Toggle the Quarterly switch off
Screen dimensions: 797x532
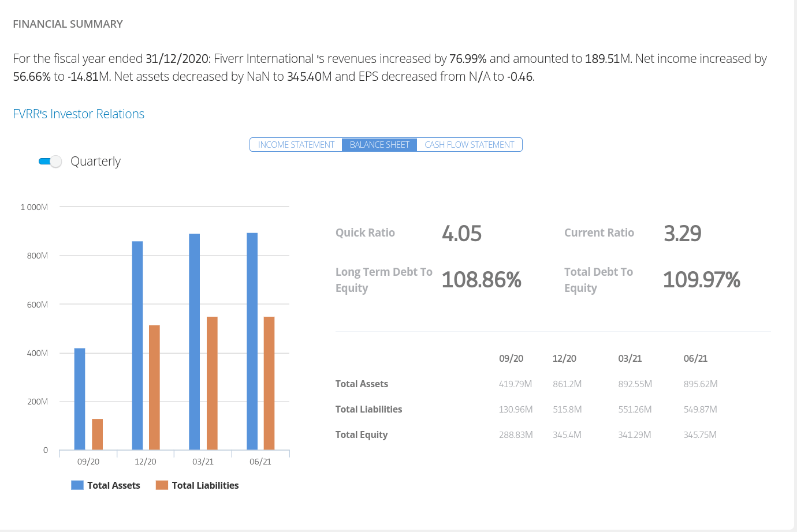(50, 162)
